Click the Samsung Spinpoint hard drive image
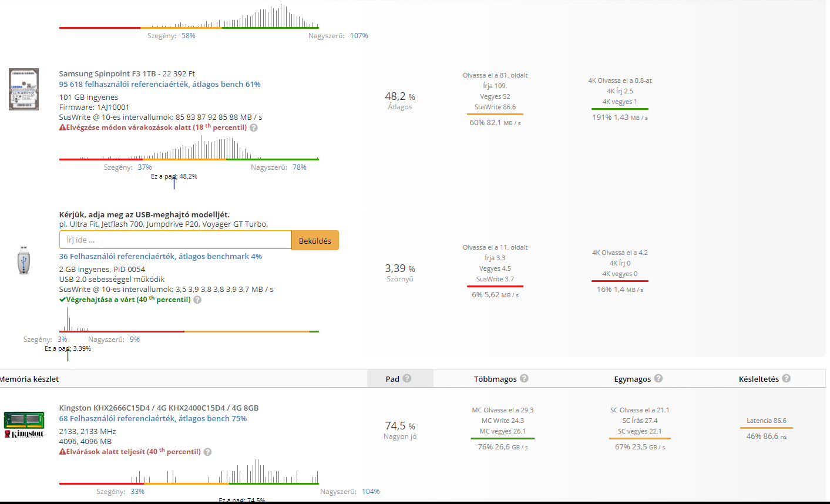Screen dimensions: 830x504 [24, 89]
